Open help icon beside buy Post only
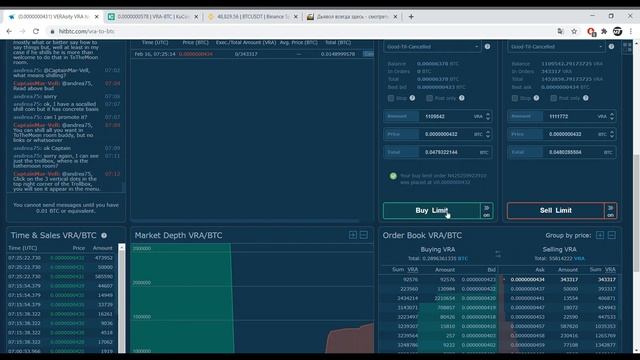The width and height of the screenshot is (640, 360). click(x=462, y=98)
